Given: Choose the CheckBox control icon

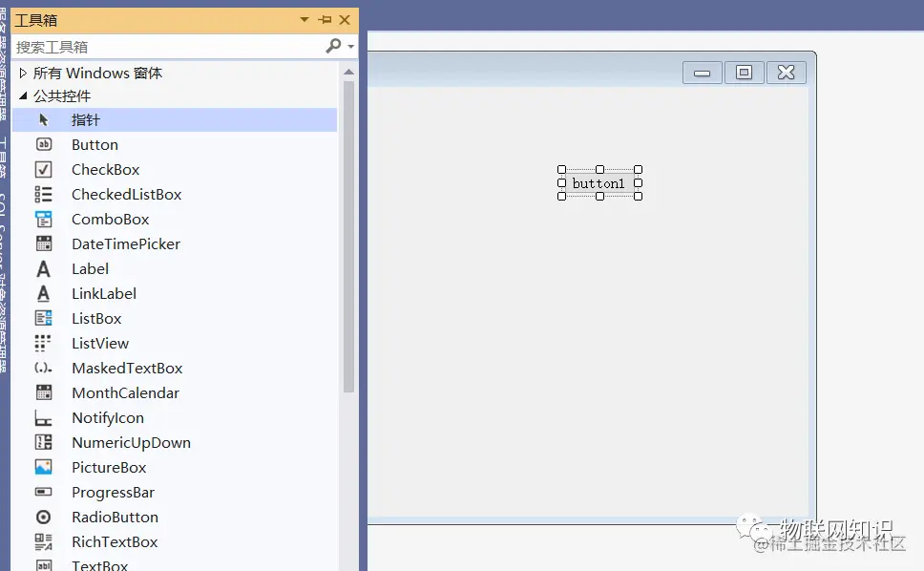Looking at the screenshot, I should coord(44,170).
